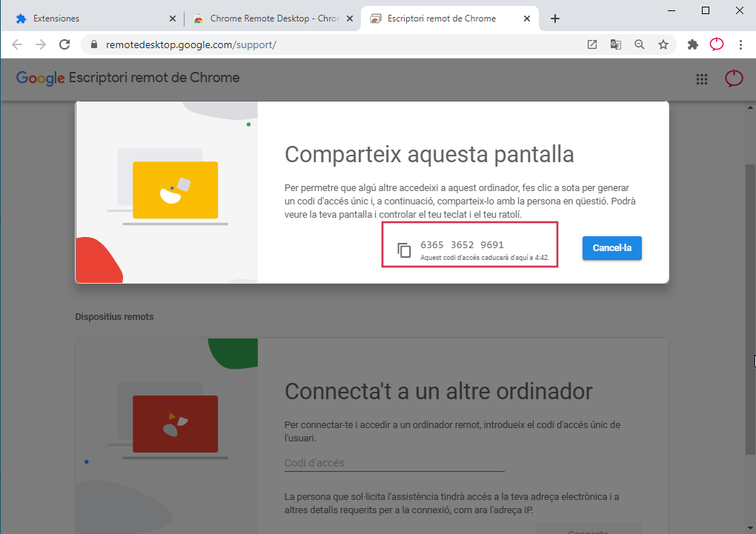Open a new browser tab

(x=555, y=19)
